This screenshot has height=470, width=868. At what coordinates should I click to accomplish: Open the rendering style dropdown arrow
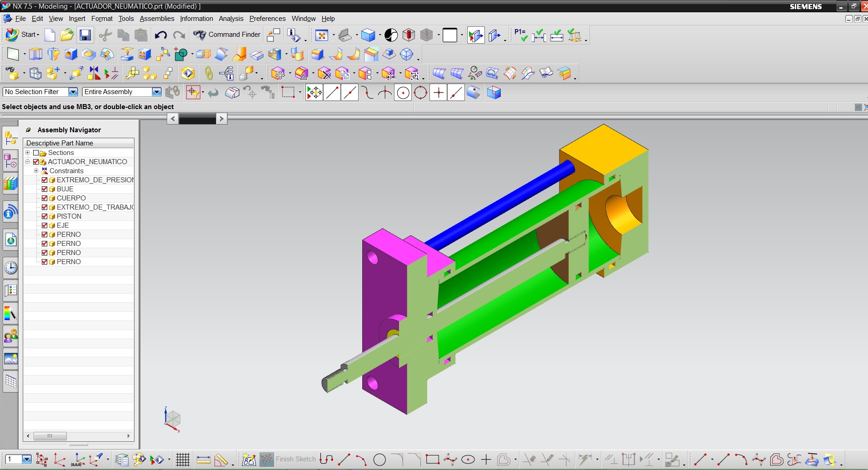coord(380,35)
